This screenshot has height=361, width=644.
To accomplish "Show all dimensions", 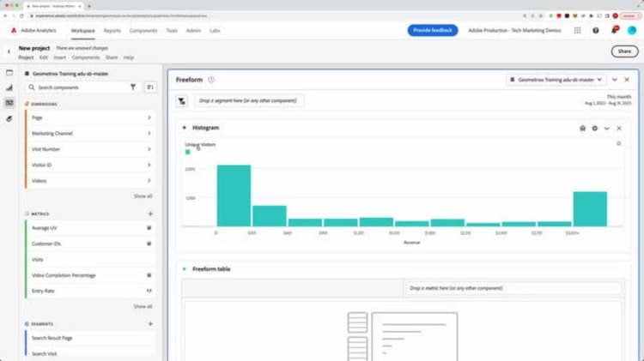I will [143, 196].
